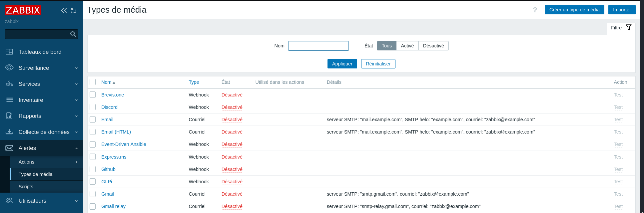This screenshot has height=213, width=644.
Task: Click the Surveillance eye icon
Action: [x=9, y=68]
